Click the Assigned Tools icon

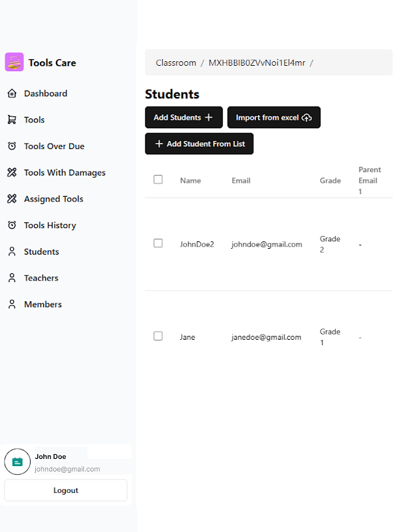click(x=11, y=199)
